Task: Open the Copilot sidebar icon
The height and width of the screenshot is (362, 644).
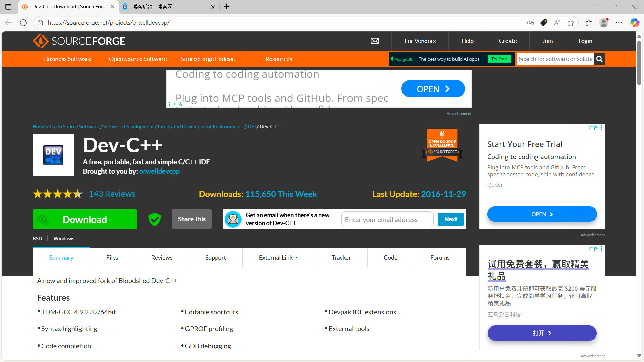Action: pos(634,23)
